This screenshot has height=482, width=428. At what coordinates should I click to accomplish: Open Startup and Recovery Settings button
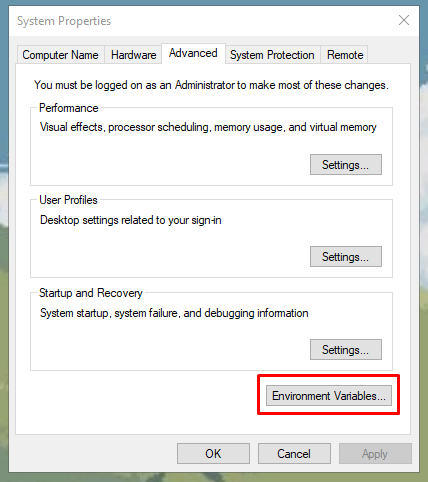(x=346, y=350)
